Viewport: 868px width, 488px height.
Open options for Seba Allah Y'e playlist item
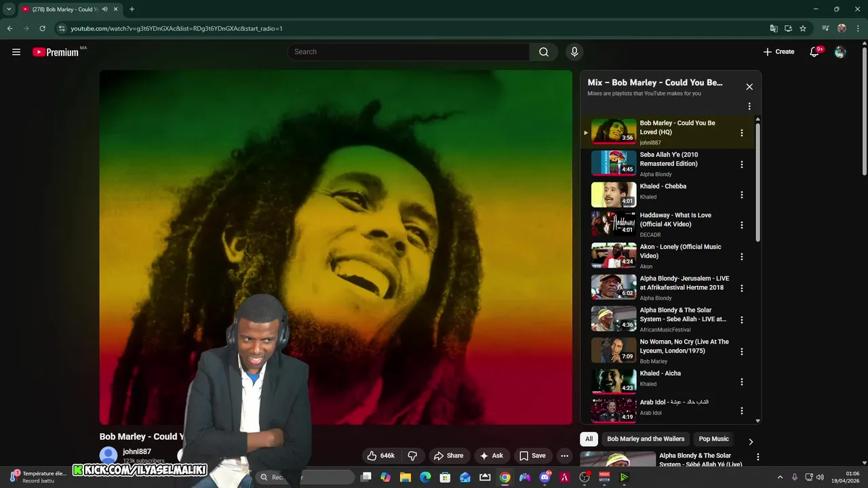[x=741, y=165]
